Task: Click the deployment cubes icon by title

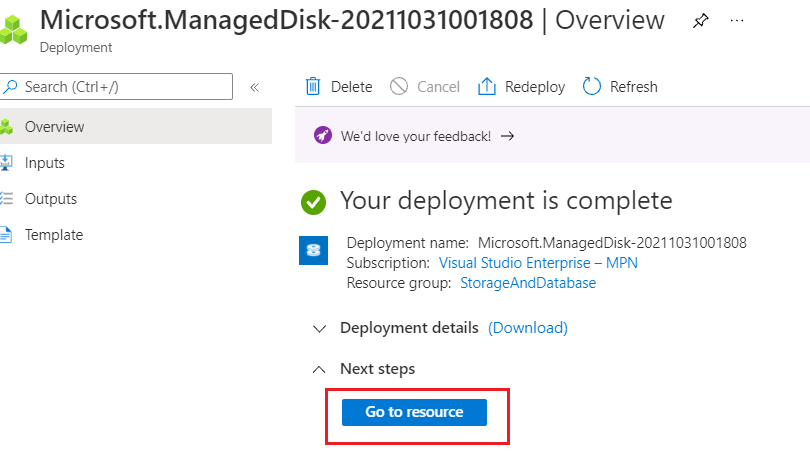Action: point(13,30)
